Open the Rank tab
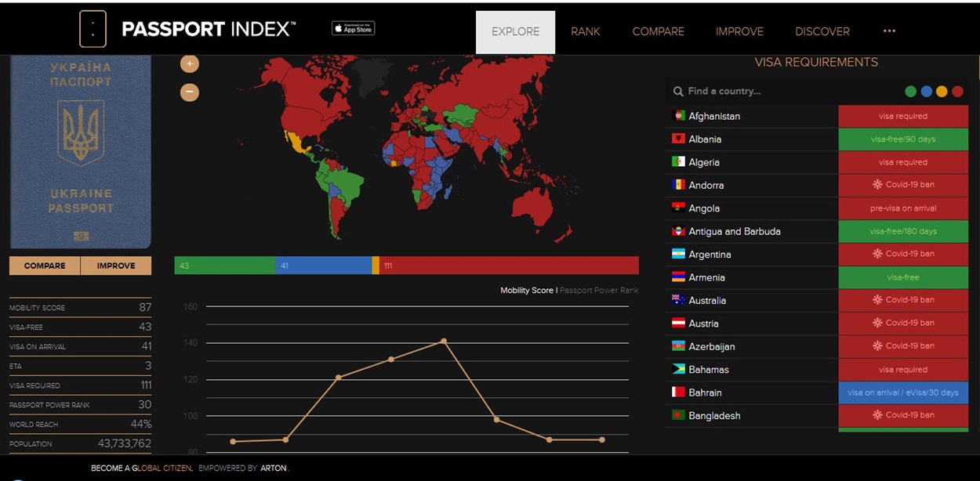This screenshot has width=980, height=481. [585, 32]
